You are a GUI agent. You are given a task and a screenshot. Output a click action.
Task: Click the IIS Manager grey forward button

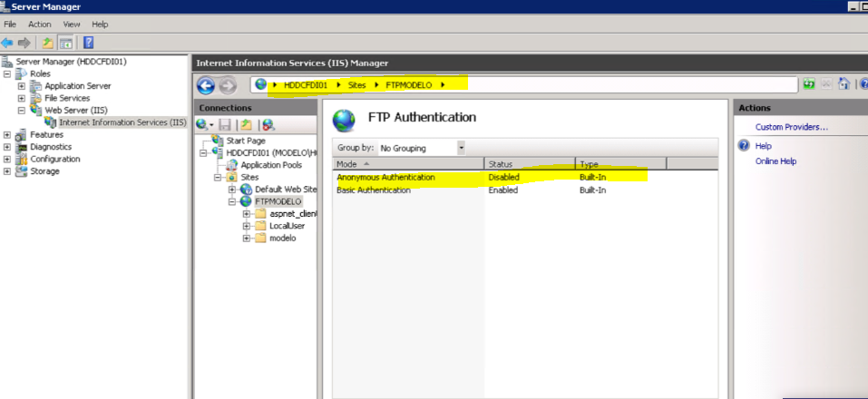coord(228,85)
